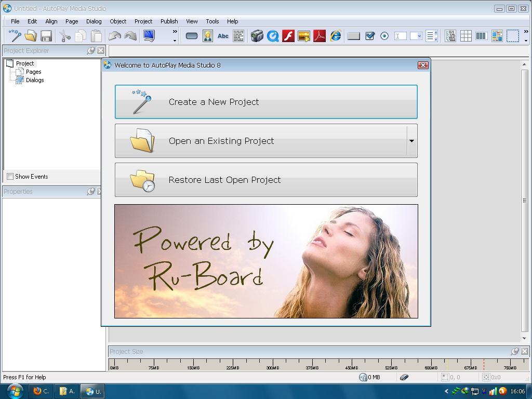Screen dimensions: 532x399
Task: Click Powered by Ru-Board banner image
Action: pyautogui.click(x=266, y=261)
